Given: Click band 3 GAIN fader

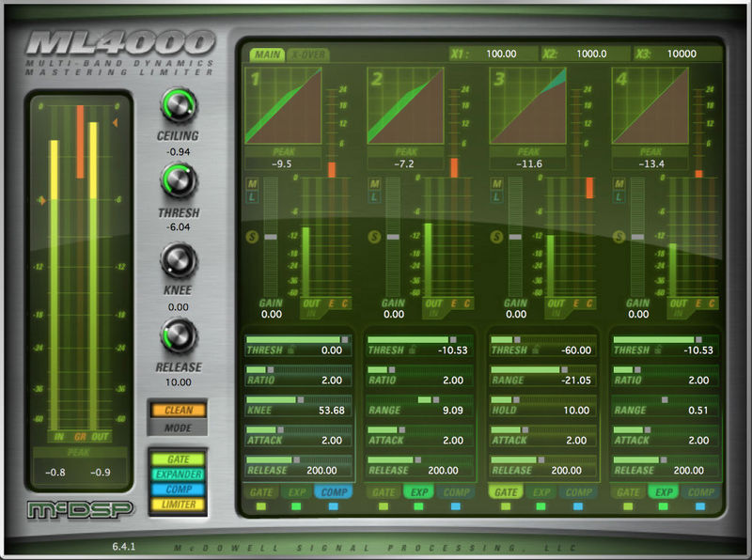Looking at the screenshot, I should point(515,237).
